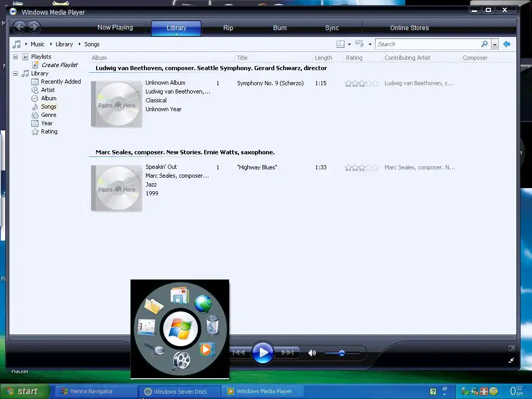This screenshot has height=399, width=532.
Task: Expand the Library breadcrumb arrow
Action: pyautogui.click(x=51, y=44)
